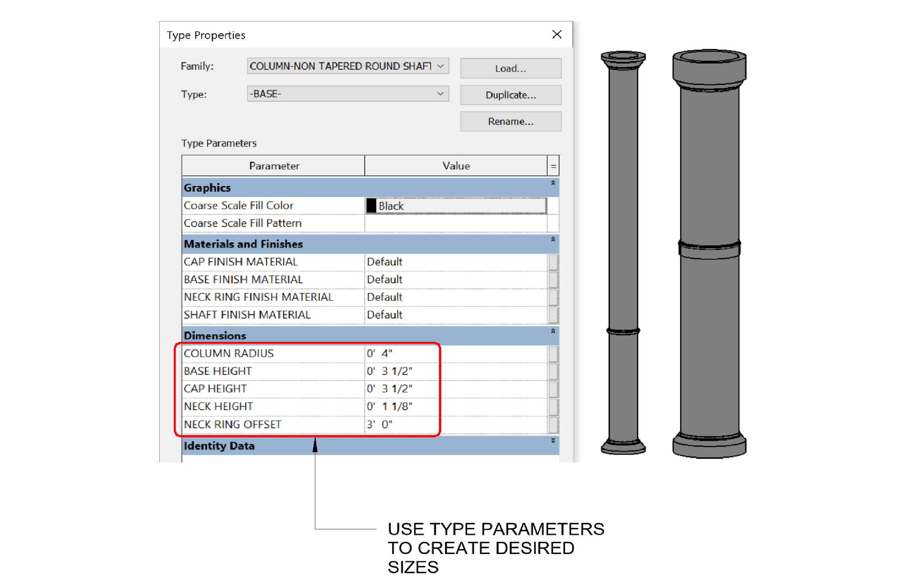Collapse the Dimensions group
Viewport: 924px width, 588px height.
pyautogui.click(x=553, y=331)
